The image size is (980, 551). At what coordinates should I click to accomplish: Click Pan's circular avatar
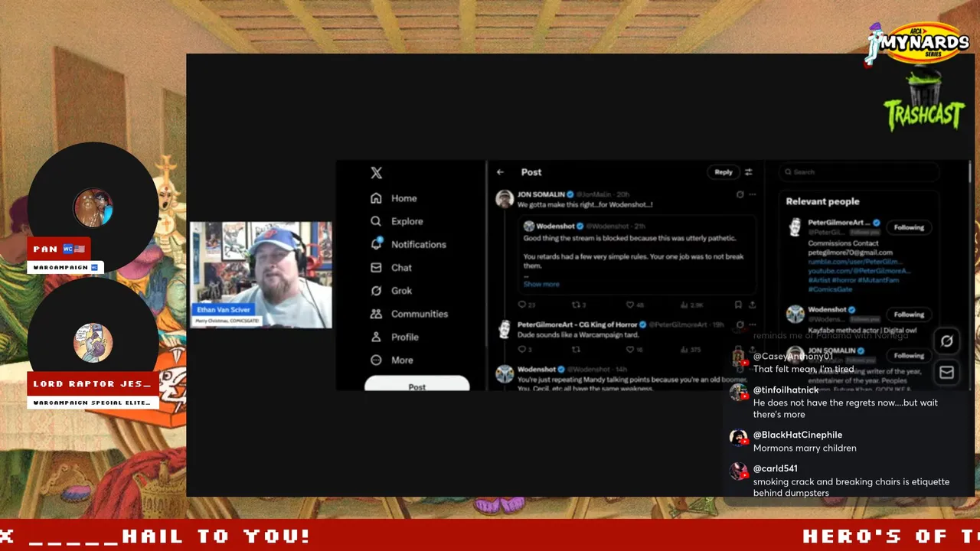(x=93, y=207)
